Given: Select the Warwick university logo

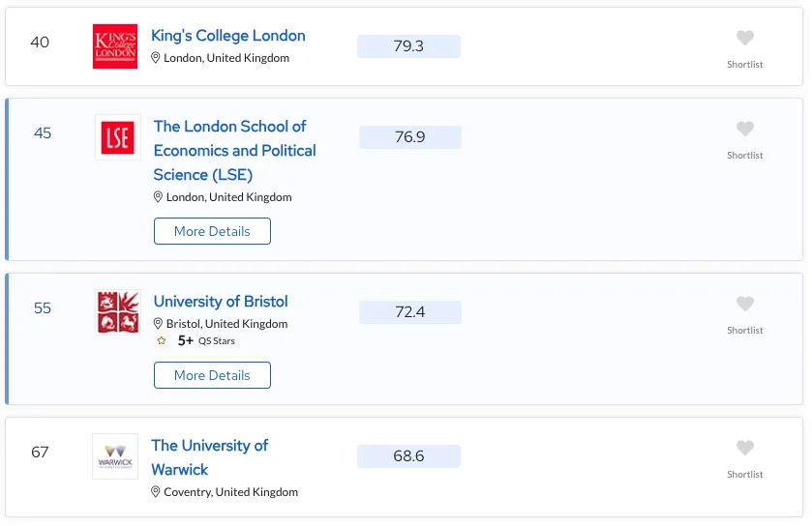Looking at the screenshot, I should 115,456.
